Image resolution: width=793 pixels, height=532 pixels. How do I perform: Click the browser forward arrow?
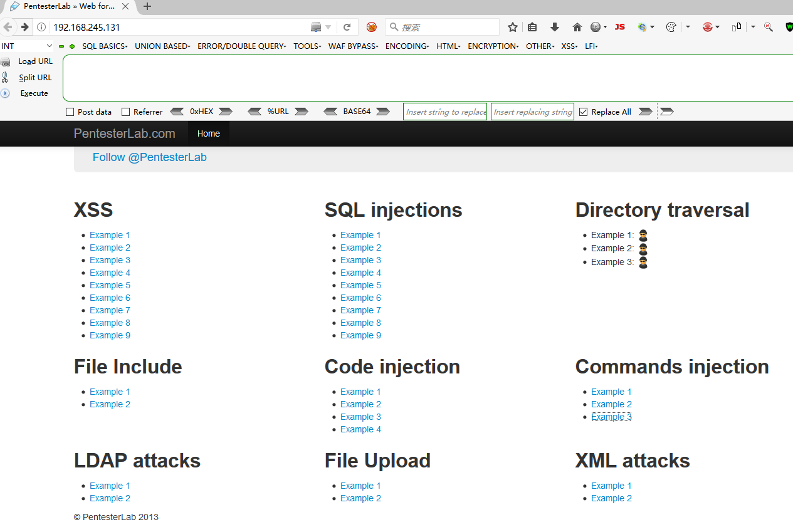click(x=24, y=27)
